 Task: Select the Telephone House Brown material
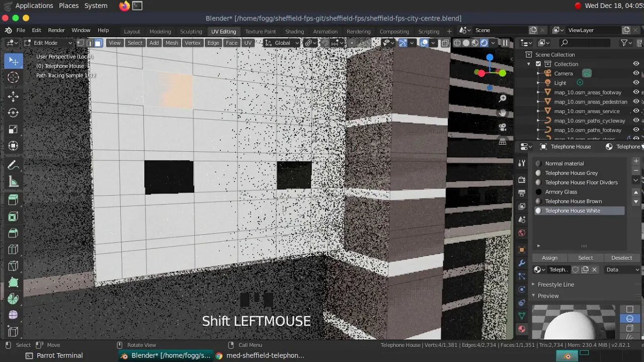point(579,201)
